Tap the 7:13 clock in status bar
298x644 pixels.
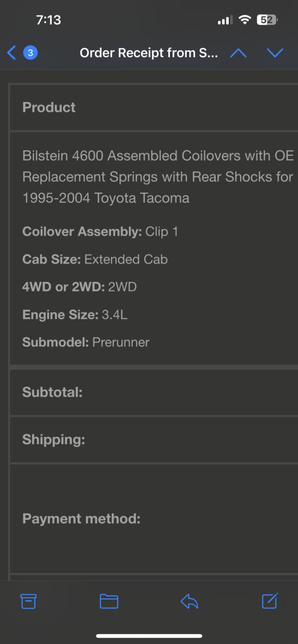[x=48, y=20]
